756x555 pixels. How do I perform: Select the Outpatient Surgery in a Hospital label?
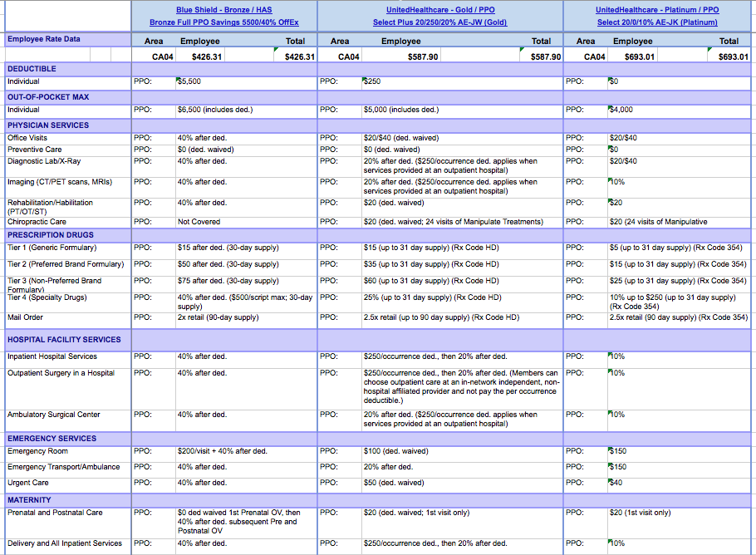pos(68,389)
